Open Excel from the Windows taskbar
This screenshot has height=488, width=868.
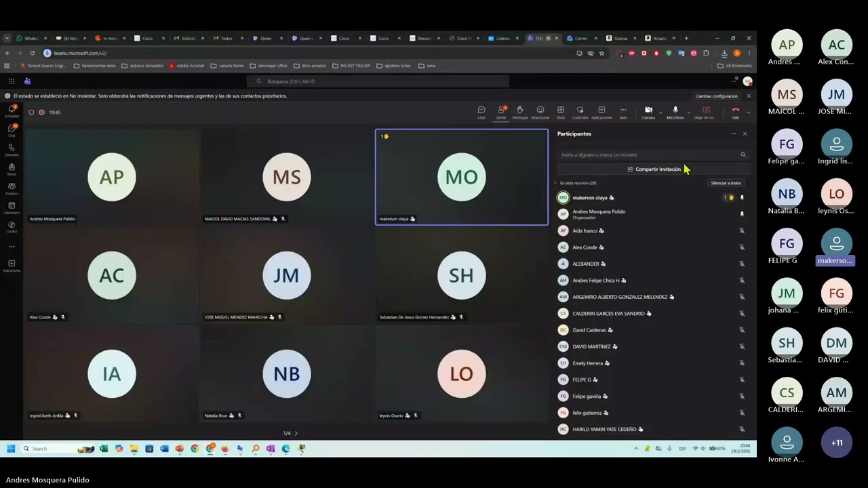click(x=104, y=449)
